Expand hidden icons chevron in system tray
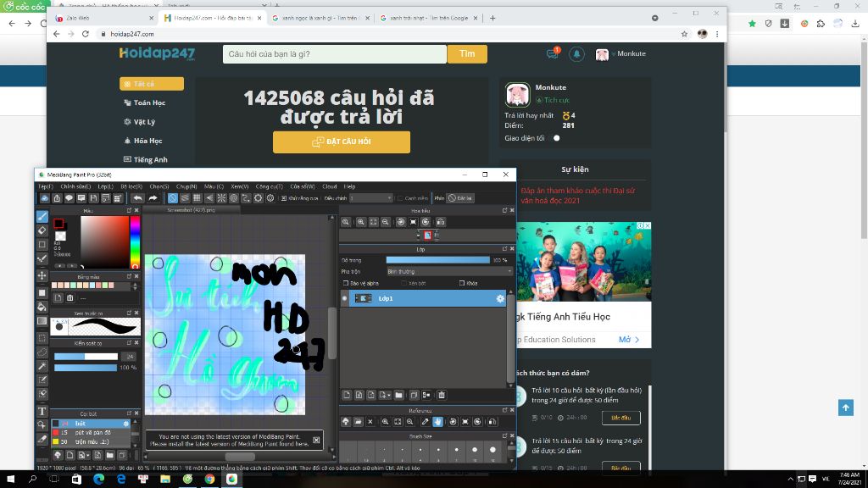 [x=790, y=479]
